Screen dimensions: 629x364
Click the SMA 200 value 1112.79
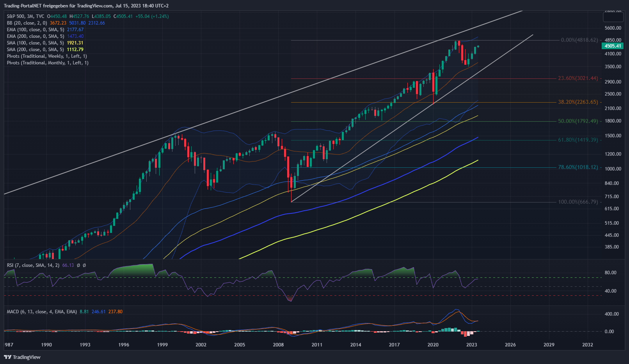[75, 50]
